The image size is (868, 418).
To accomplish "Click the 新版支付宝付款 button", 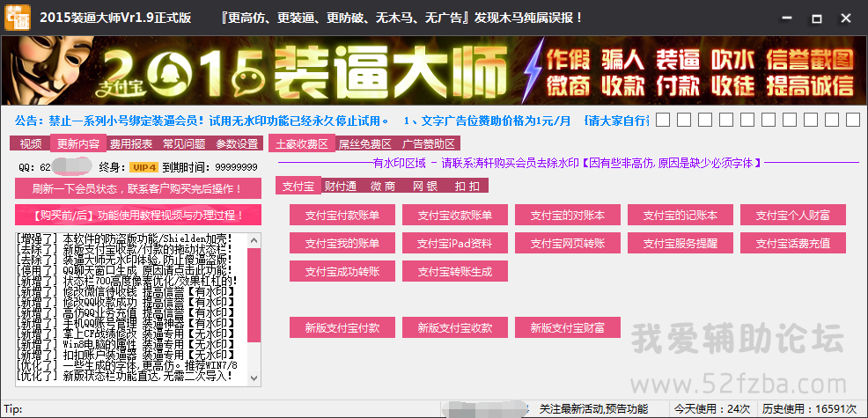I will pos(342,327).
